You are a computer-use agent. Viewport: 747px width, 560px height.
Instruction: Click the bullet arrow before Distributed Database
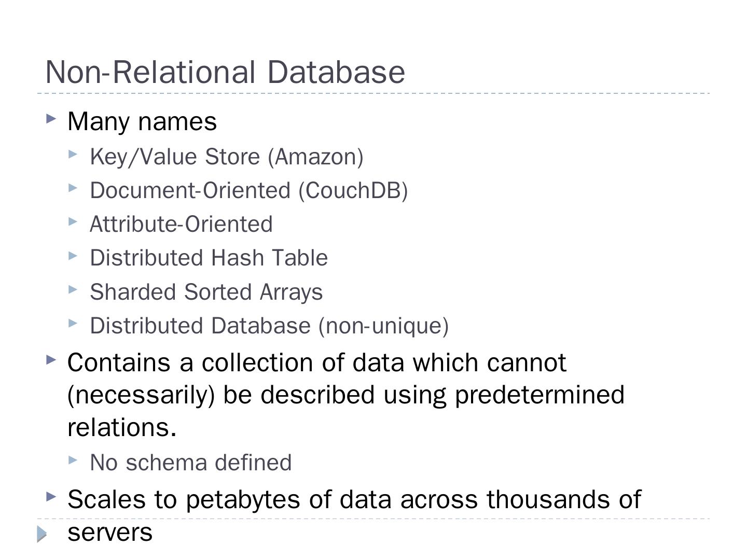73,323
